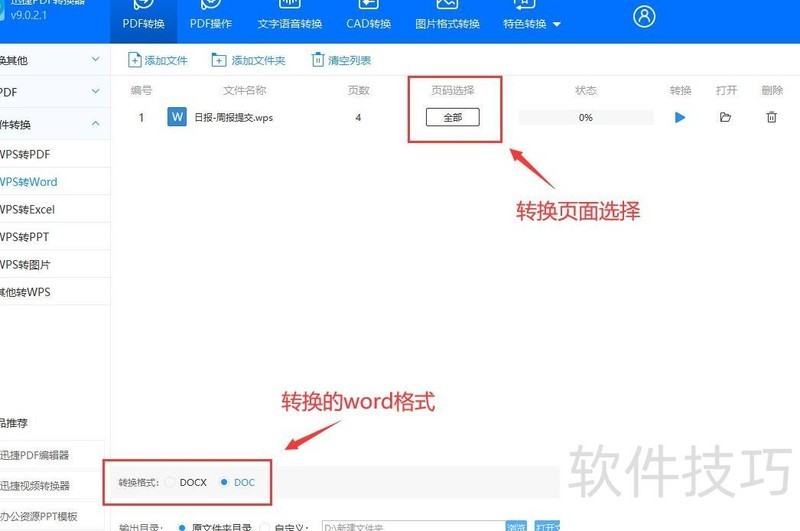Open the user account profile icon

[644, 16]
